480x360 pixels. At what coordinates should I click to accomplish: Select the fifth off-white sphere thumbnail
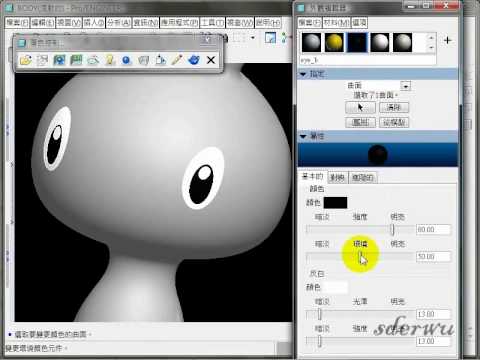coord(402,43)
